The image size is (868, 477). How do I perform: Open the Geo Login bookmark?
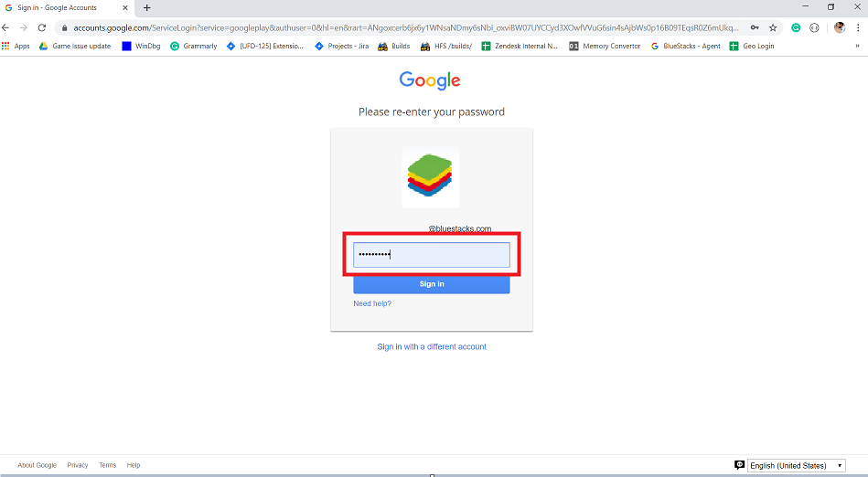[x=752, y=46]
